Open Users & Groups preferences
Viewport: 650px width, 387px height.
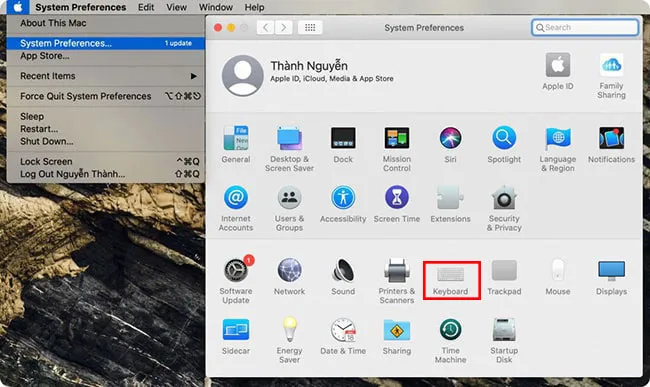289,208
